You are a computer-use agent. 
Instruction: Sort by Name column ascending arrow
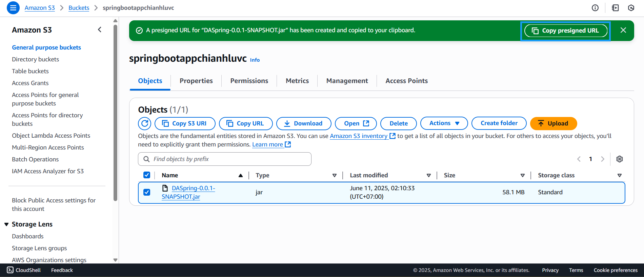241,175
